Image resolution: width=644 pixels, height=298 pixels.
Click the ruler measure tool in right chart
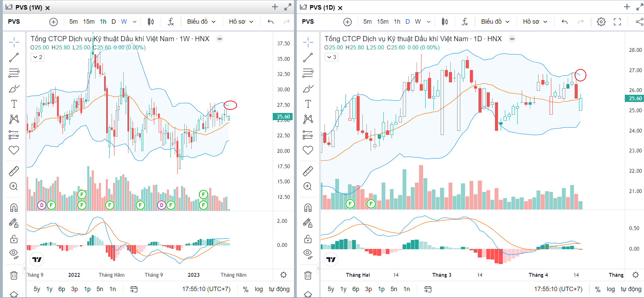(x=308, y=171)
